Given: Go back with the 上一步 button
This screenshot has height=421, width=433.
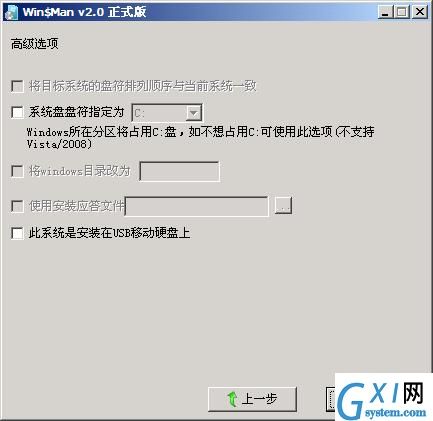Looking at the screenshot, I should [x=252, y=399].
